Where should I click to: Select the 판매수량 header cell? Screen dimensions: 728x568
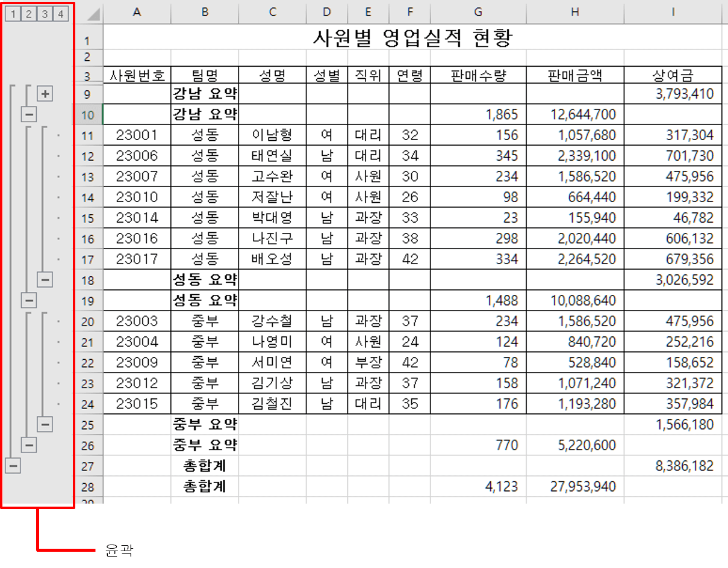pos(478,75)
